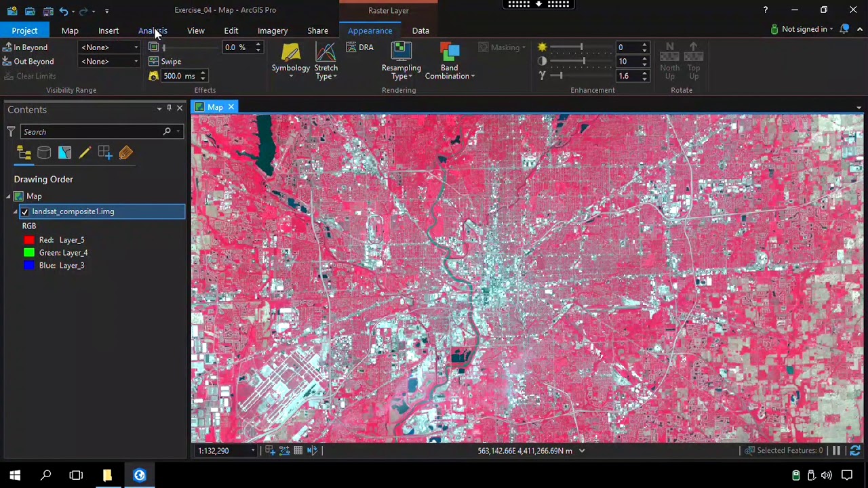The height and width of the screenshot is (488, 868).
Task: Click the List By Labeling tag icon
Action: 125,153
